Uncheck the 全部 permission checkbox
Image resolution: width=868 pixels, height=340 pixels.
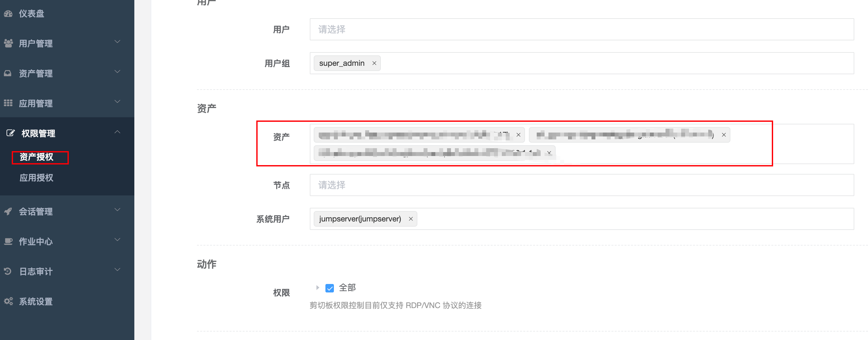pos(329,288)
